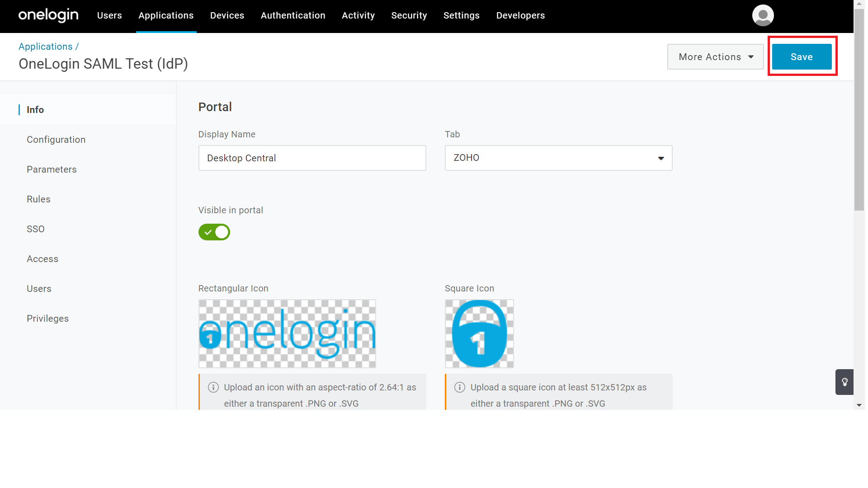This screenshot has width=868, height=488.
Task: Click the Display Name input field
Action: (312, 158)
